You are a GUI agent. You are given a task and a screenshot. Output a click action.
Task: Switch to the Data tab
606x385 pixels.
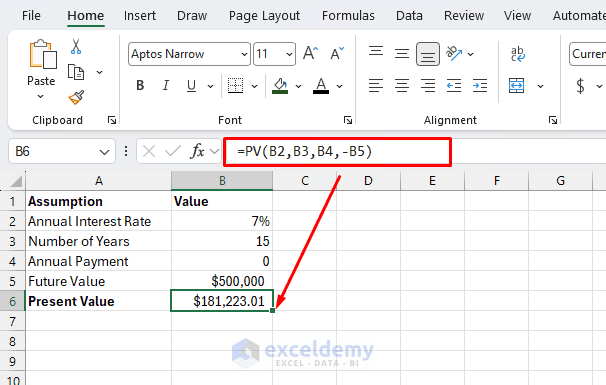[409, 15]
